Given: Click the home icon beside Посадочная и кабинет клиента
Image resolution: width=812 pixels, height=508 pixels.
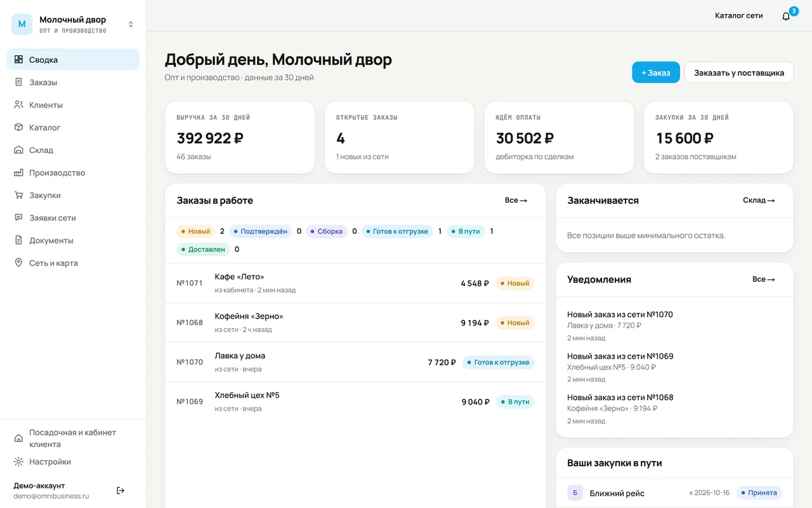Looking at the screenshot, I should point(18,438).
